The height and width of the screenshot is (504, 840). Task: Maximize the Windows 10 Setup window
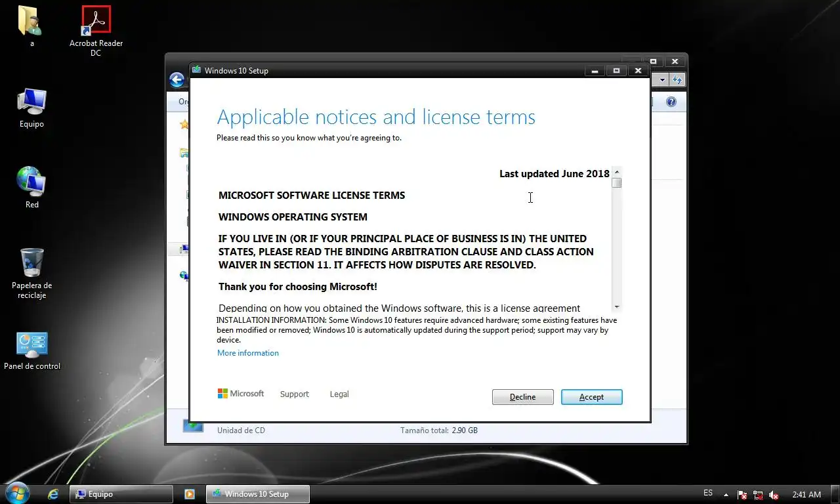(x=616, y=71)
